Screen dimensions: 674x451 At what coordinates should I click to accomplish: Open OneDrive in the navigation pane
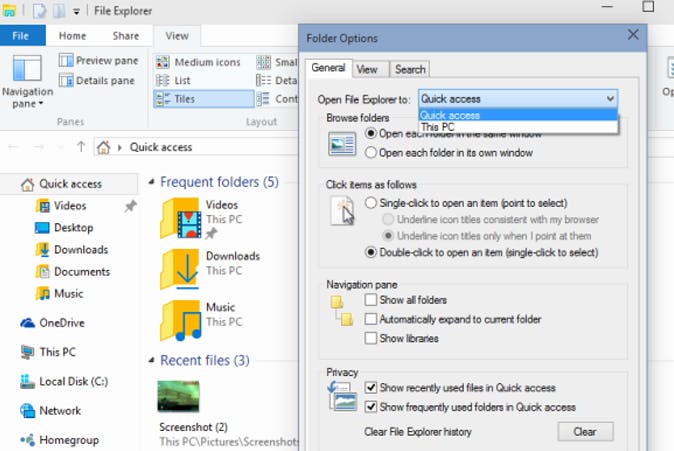click(x=52, y=323)
